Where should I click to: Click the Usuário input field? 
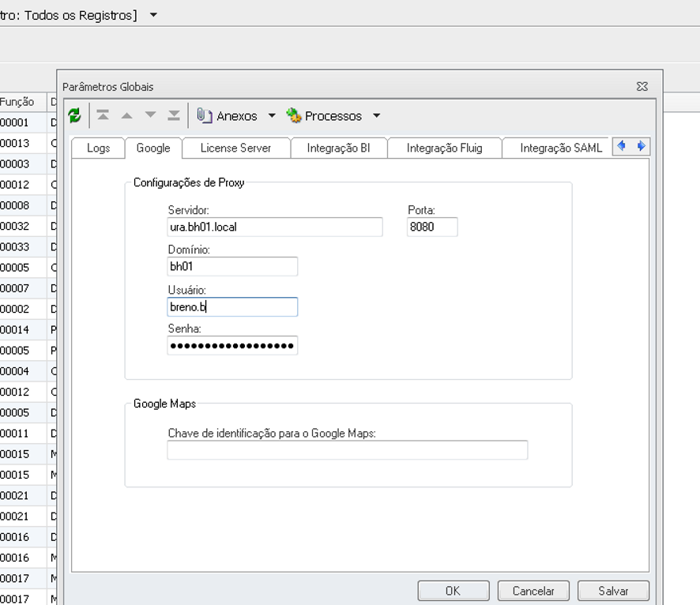coord(232,307)
